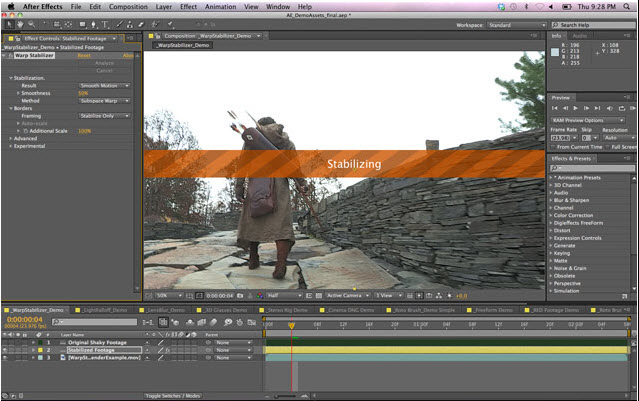Click the Info panel color swatch
Viewport: 639px width, 401px height.
(555, 52)
